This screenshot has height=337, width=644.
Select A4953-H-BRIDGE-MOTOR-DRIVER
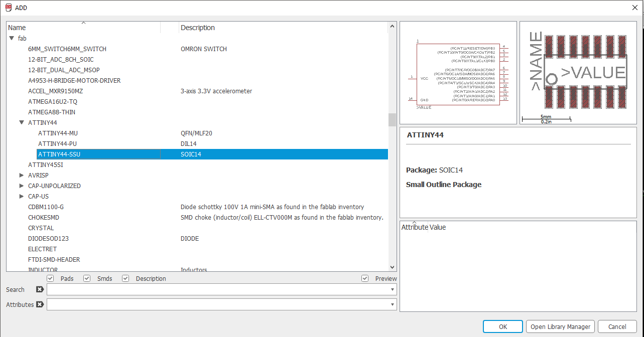[x=74, y=80]
